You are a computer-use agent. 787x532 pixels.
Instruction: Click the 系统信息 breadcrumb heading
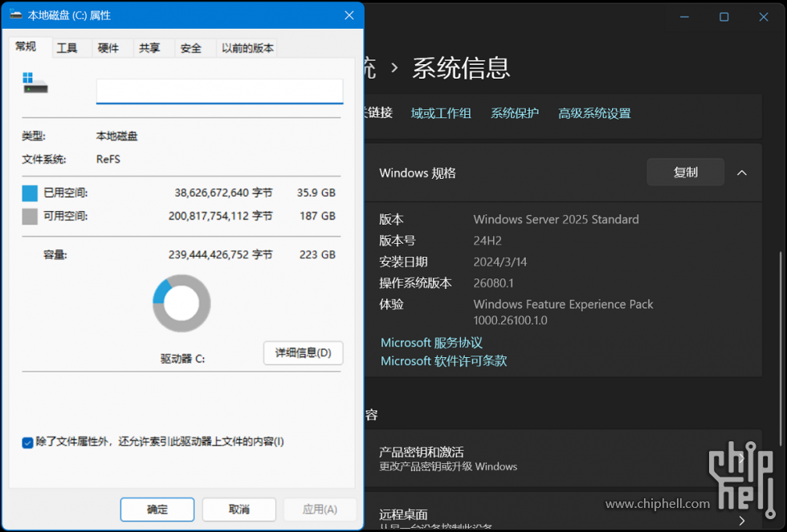(x=461, y=67)
